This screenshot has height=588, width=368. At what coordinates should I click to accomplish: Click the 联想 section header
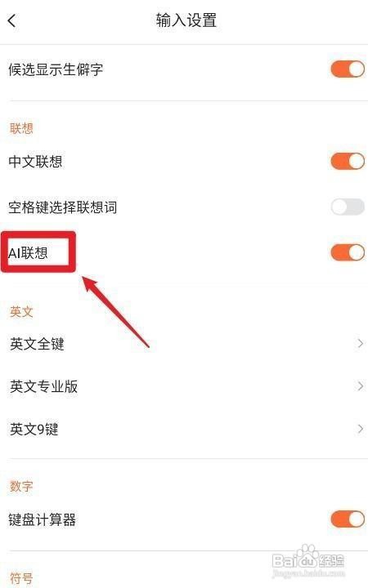[21, 128]
